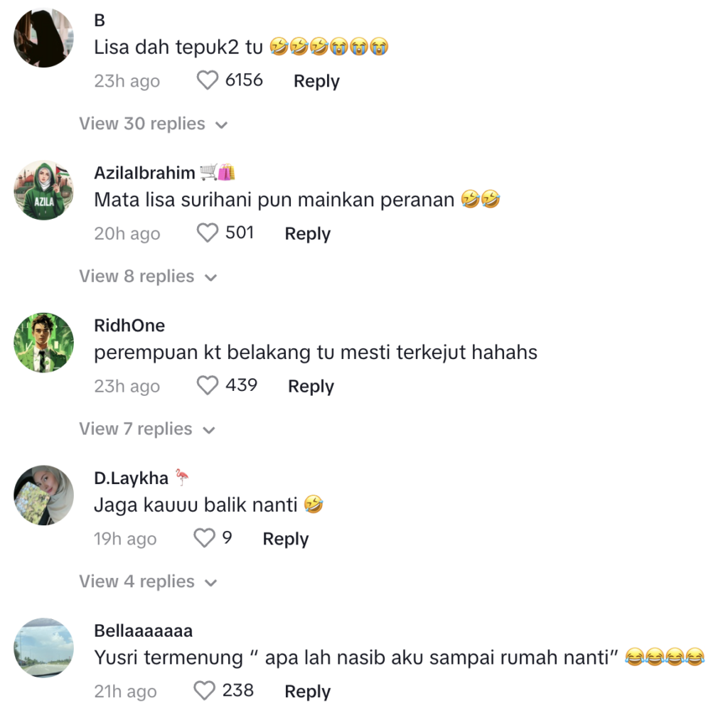Open RidhOne's avatar image
This screenshot has height=708, width=728.
pos(43,343)
